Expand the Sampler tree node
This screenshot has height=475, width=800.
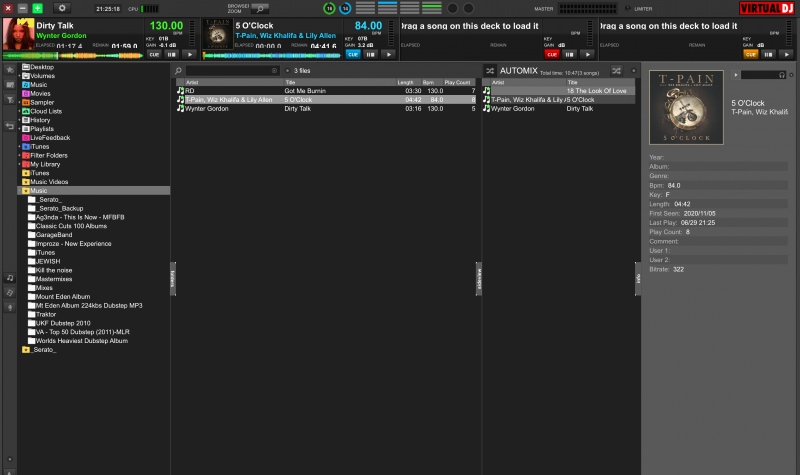click(19, 103)
